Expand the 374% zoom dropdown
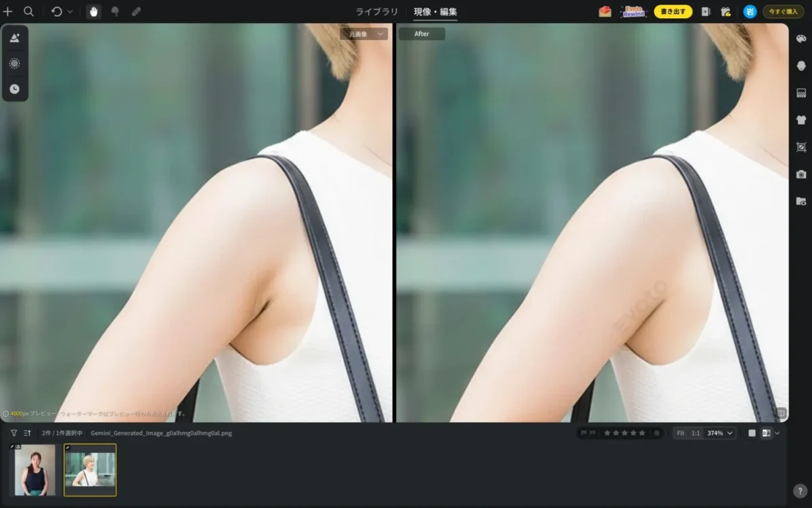Screen dimensions: 812x508 [720, 433]
